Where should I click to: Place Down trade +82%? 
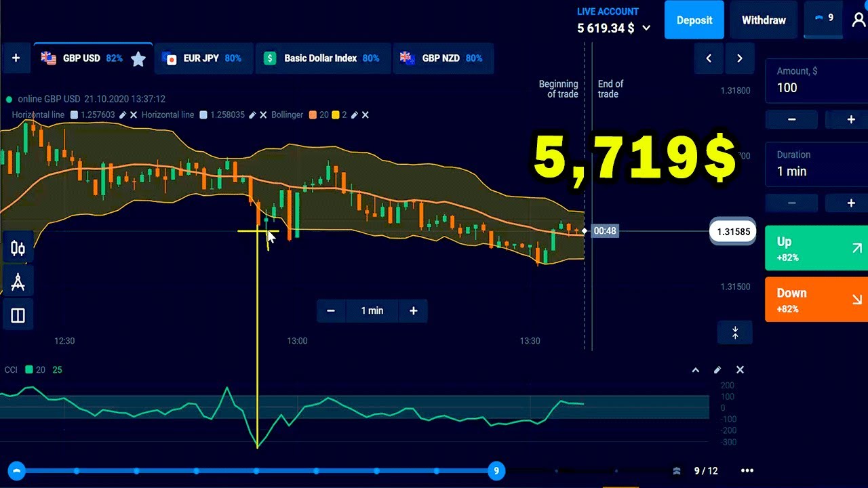[x=816, y=300]
